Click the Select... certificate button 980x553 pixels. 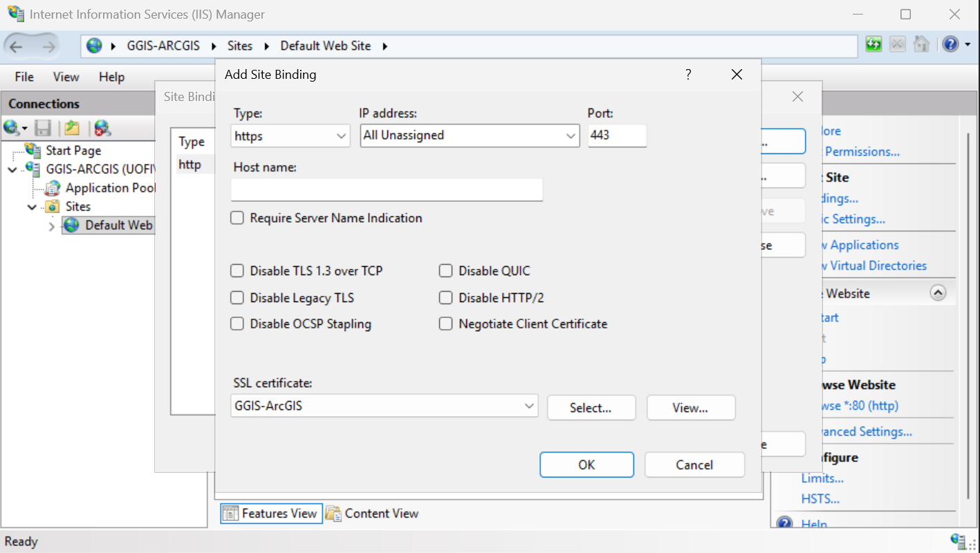[x=591, y=408]
